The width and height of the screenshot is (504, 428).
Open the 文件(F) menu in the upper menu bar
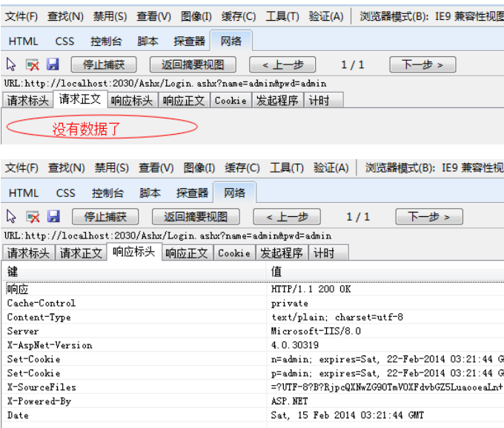(x=21, y=16)
